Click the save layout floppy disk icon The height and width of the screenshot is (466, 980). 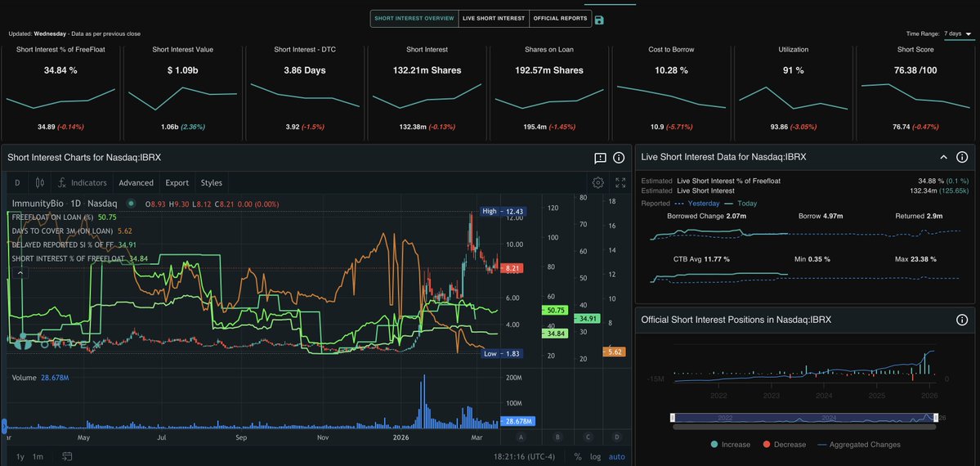tap(599, 20)
